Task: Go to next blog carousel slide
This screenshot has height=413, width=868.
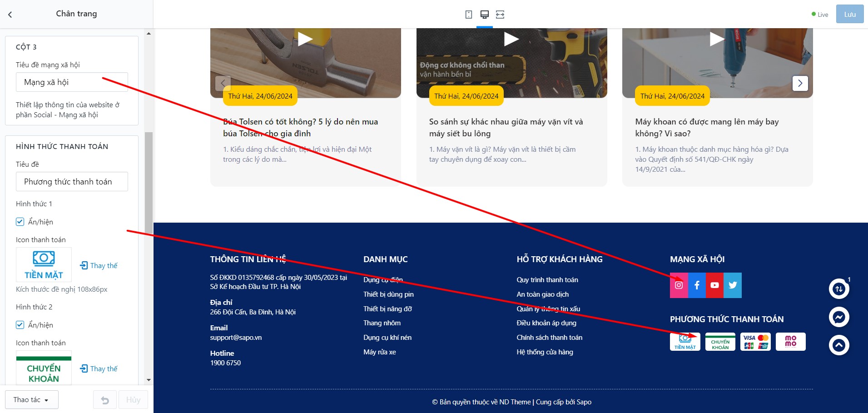Action: click(x=800, y=83)
